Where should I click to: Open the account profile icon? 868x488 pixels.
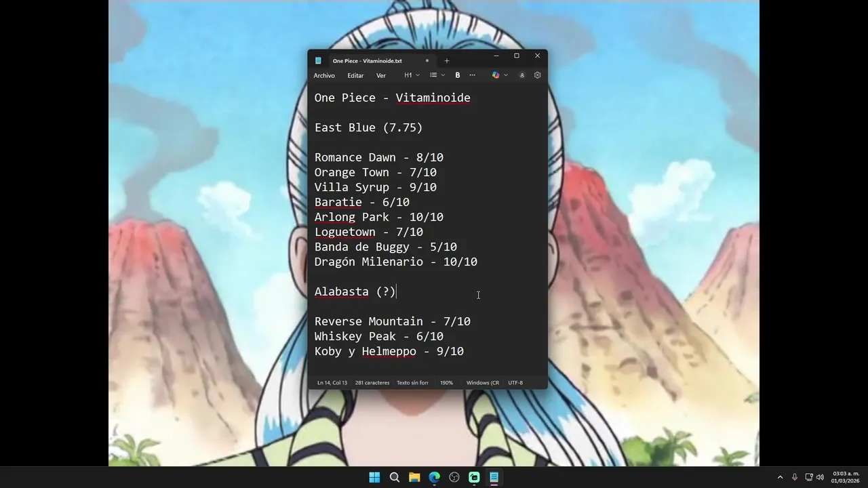point(522,75)
